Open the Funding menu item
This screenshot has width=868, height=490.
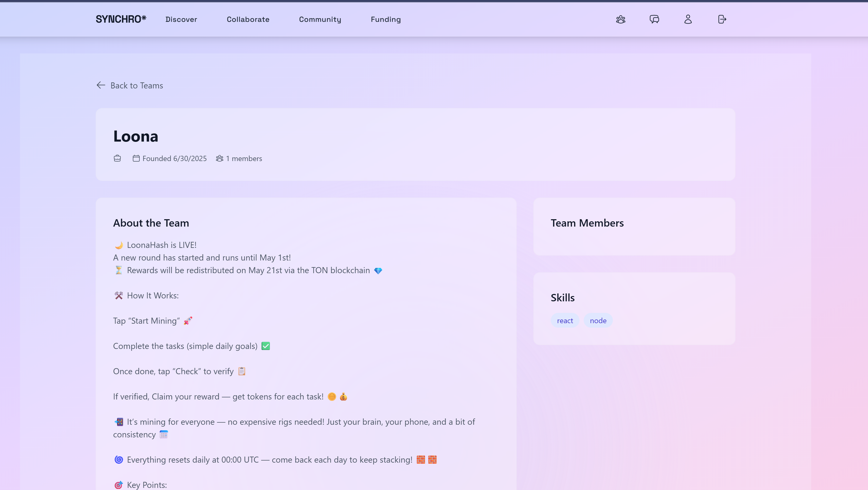(x=386, y=19)
